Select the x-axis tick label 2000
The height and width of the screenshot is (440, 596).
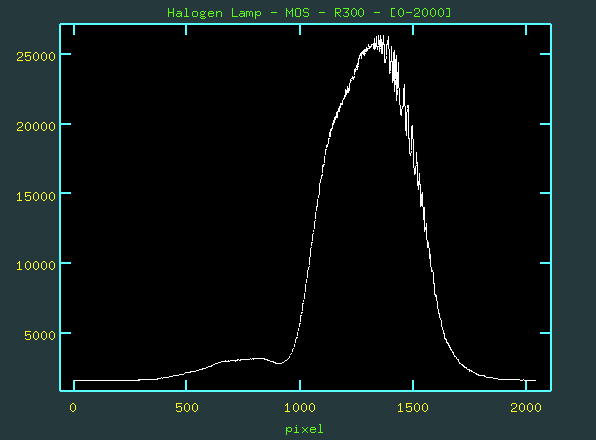pyautogui.click(x=526, y=408)
